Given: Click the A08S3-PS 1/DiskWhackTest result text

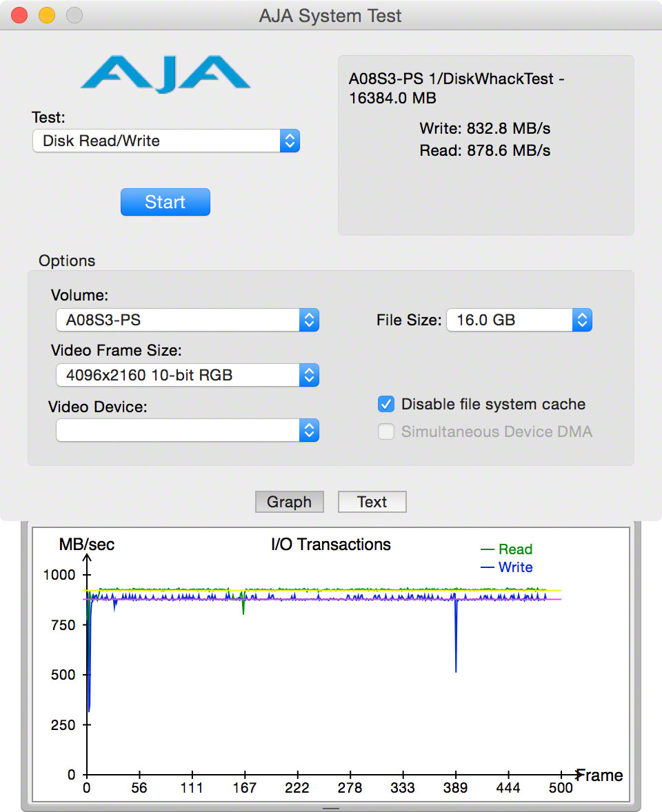Looking at the screenshot, I should (457, 88).
